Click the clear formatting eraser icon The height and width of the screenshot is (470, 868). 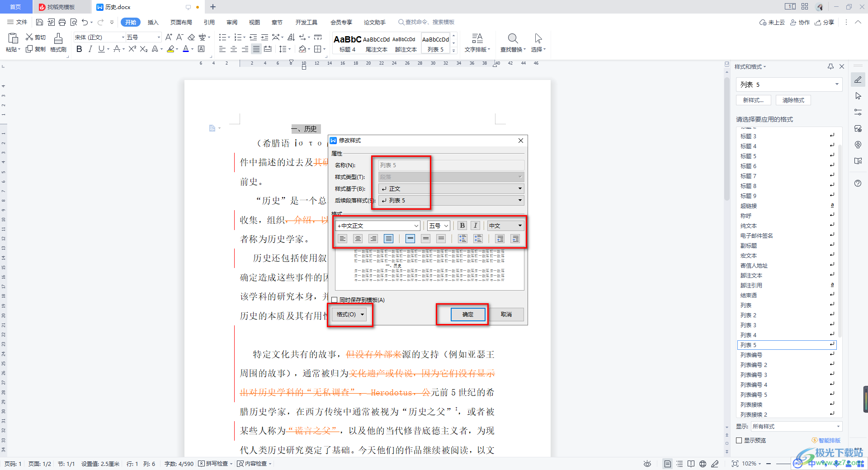[x=191, y=37]
